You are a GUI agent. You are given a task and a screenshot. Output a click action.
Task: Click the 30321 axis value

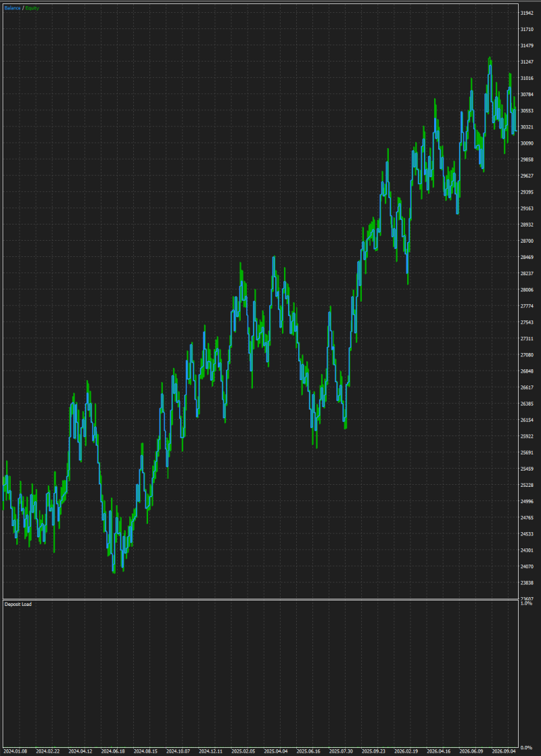(x=527, y=127)
